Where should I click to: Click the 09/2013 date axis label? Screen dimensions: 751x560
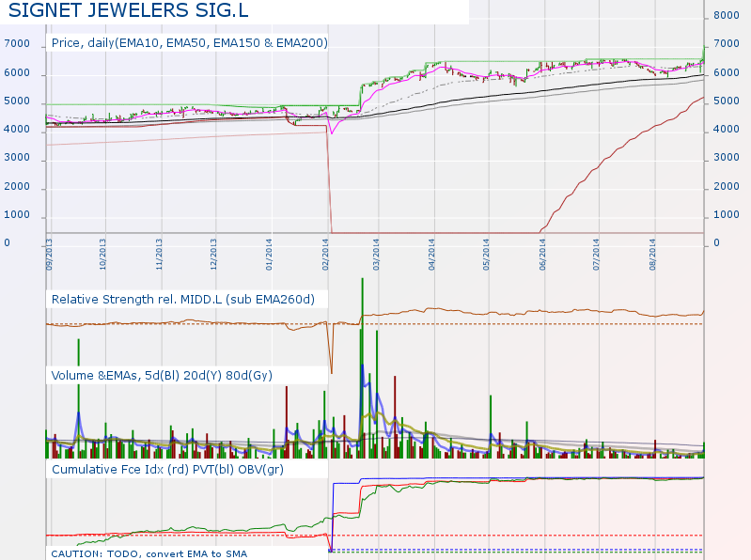pyautogui.click(x=49, y=255)
